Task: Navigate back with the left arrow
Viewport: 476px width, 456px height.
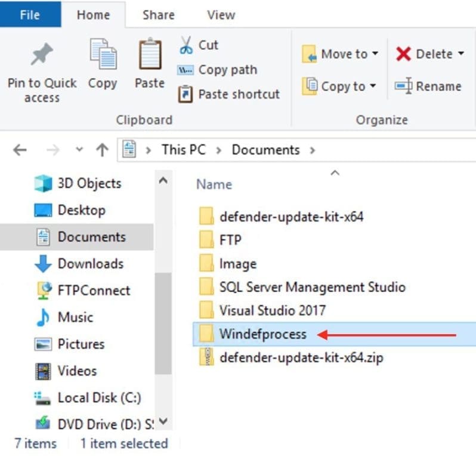Action: pyautogui.click(x=20, y=150)
